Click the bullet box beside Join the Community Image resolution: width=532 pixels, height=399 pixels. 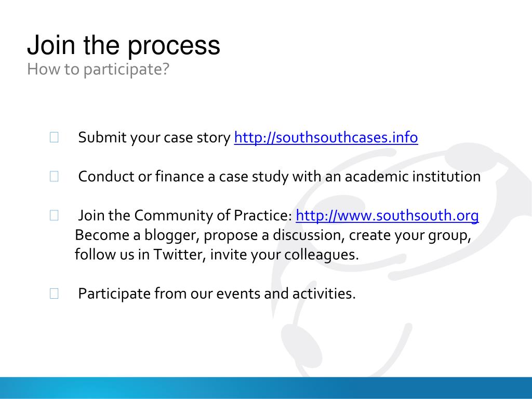pos(54,216)
